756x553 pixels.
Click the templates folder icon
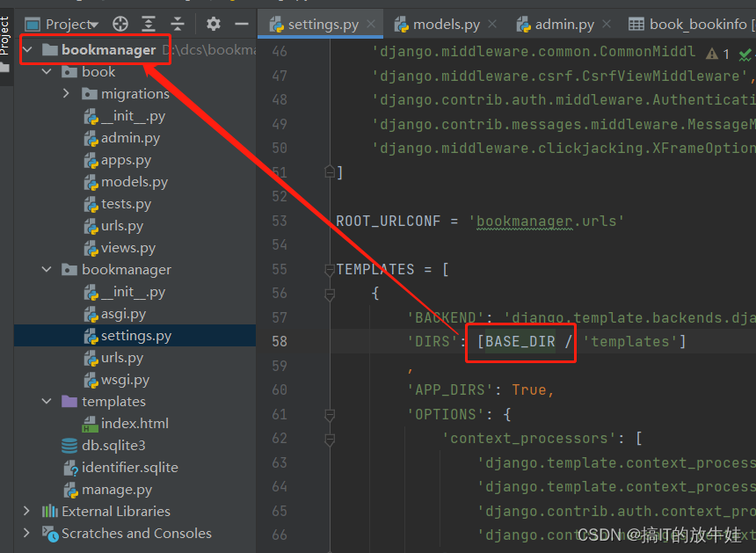(69, 401)
